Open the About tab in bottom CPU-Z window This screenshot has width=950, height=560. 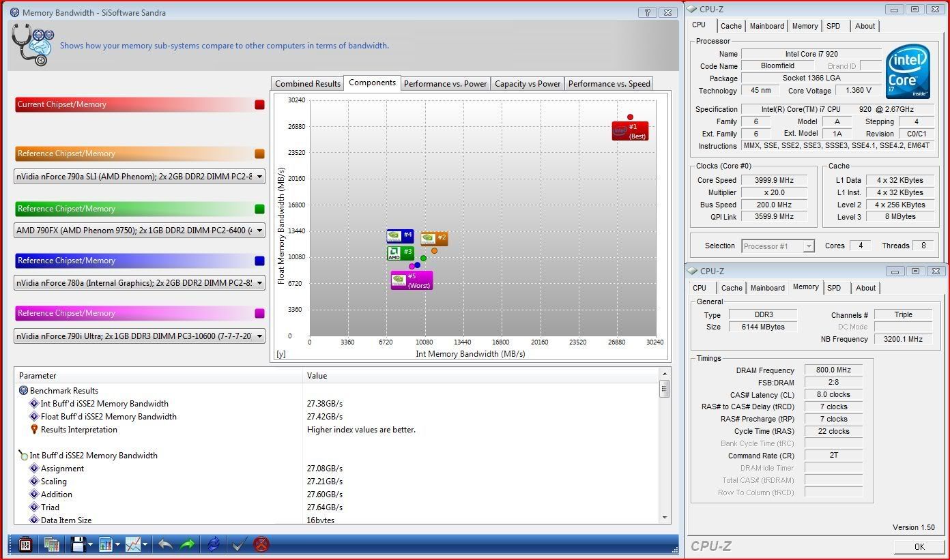(865, 288)
